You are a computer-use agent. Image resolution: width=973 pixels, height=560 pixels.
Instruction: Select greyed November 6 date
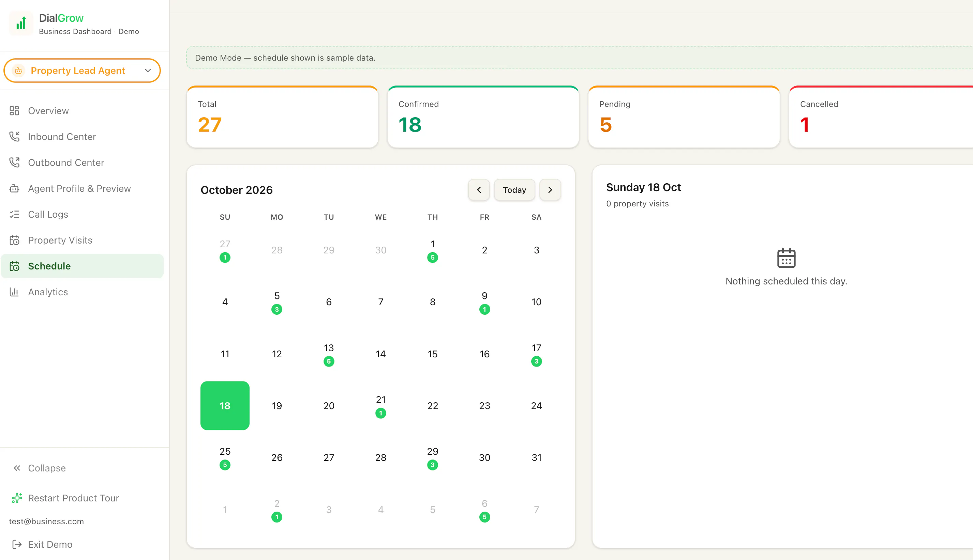pyautogui.click(x=484, y=509)
